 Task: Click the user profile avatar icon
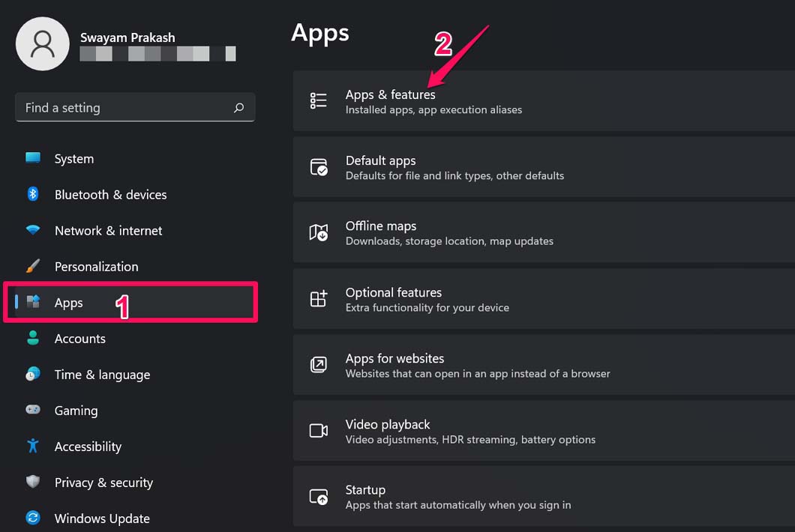tap(43, 44)
